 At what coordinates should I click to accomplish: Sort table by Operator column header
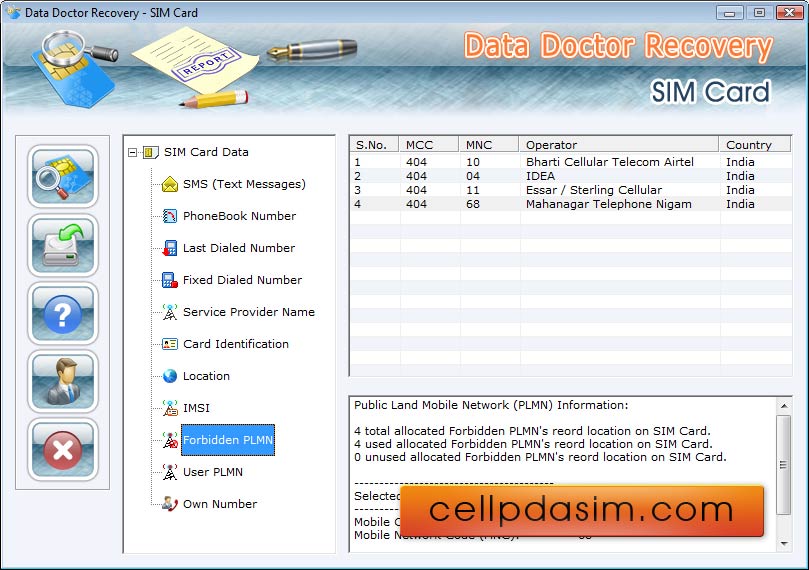[619, 145]
